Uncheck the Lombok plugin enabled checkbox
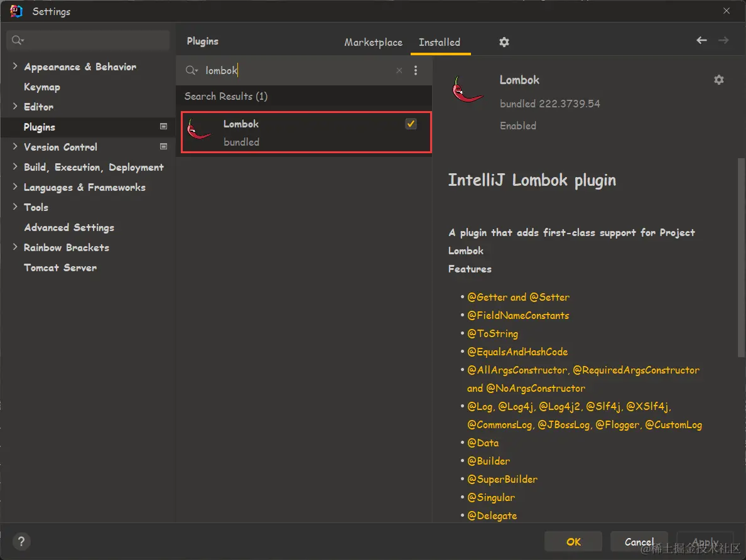This screenshot has width=746, height=560. pos(411,124)
